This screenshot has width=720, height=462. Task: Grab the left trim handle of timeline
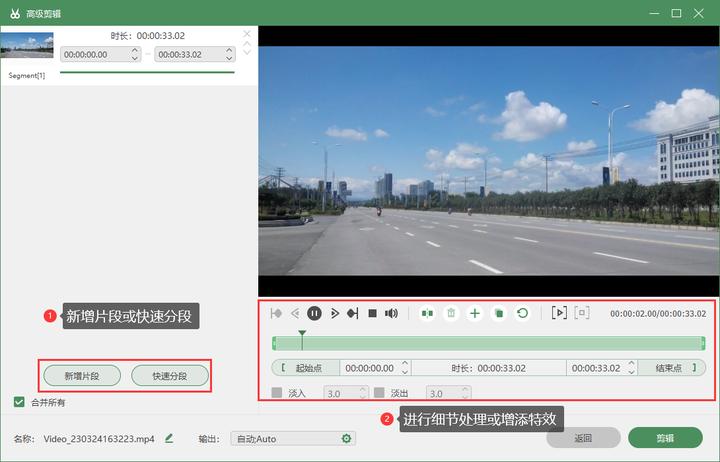[x=274, y=343]
